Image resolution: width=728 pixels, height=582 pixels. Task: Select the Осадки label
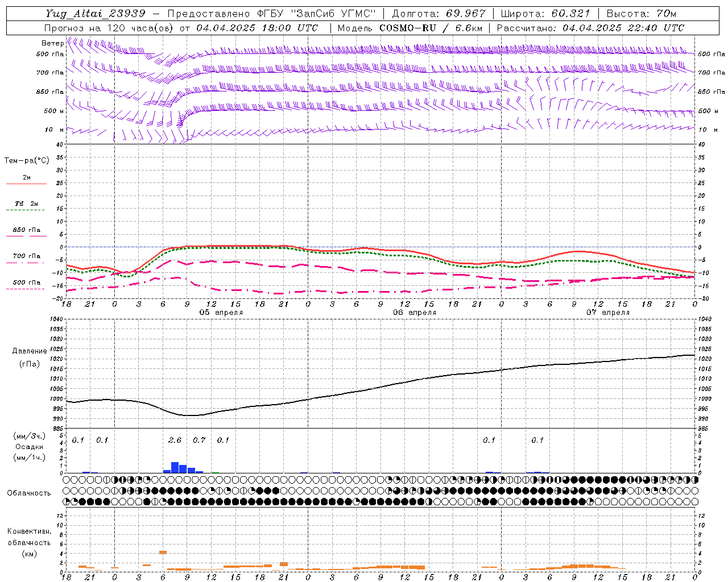30,447
